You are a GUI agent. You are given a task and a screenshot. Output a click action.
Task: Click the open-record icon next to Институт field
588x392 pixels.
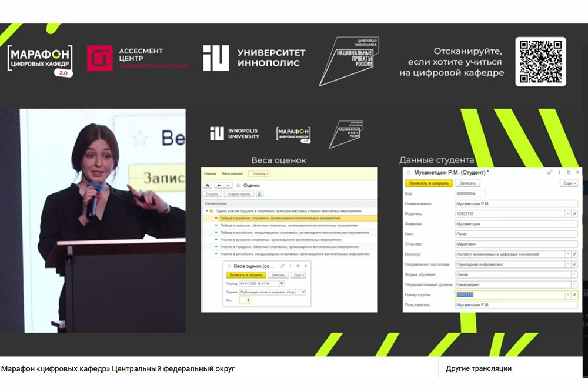pyautogui.click(x=574, y=254)
